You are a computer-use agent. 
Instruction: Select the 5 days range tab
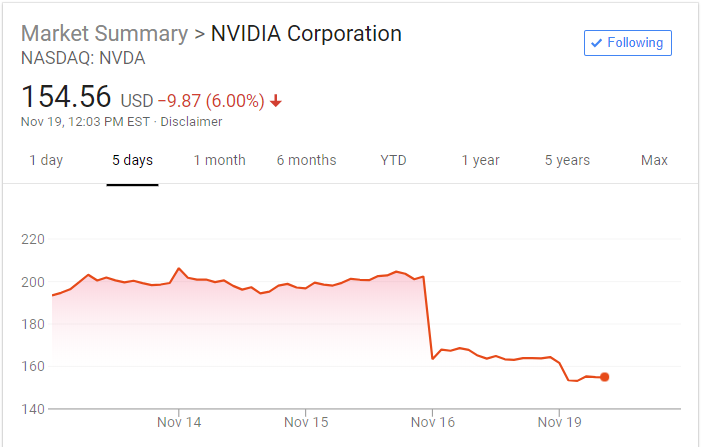132,160
